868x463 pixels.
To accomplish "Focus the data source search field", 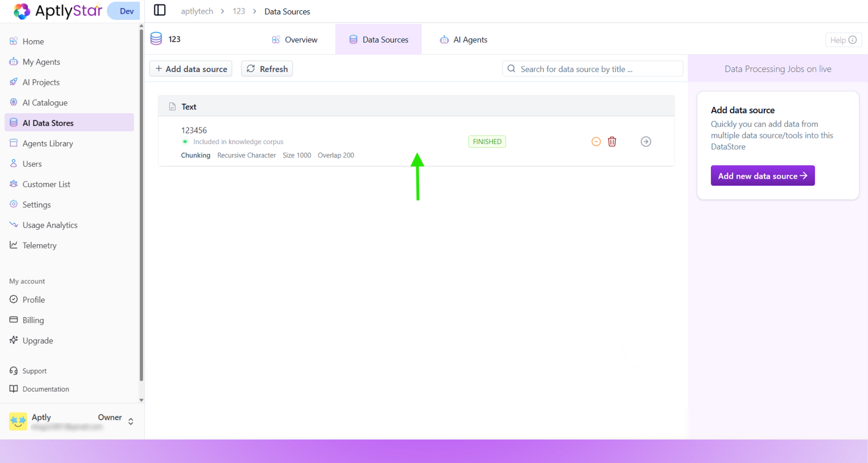I will point(593,69).
